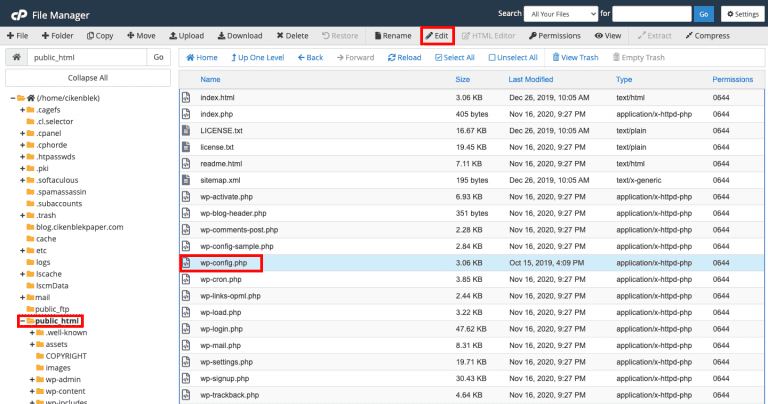Click the home icon beside path field

tap(17, 57)
